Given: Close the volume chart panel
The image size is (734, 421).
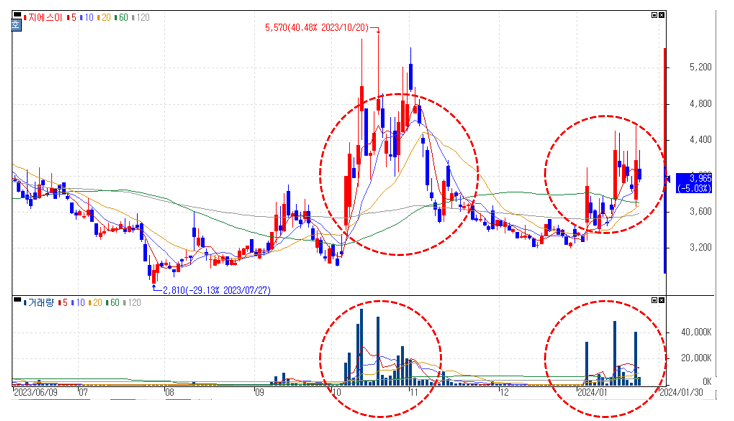Looking at the screenshot, I should [x=661, y=300].
